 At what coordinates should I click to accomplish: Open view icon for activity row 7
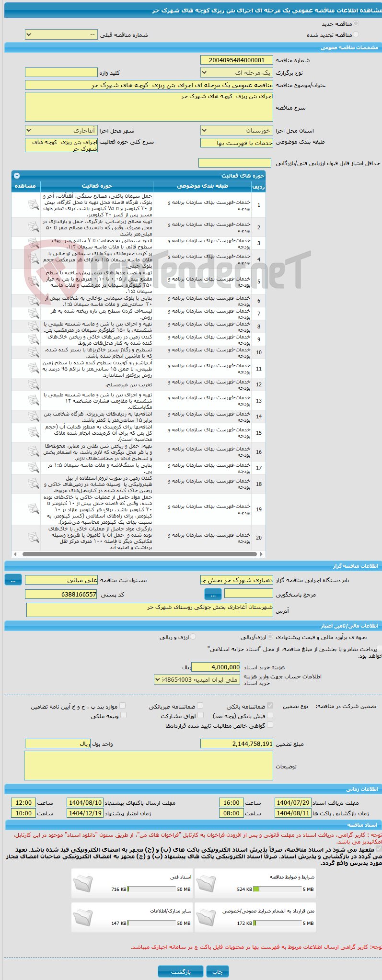click(33, 314)
